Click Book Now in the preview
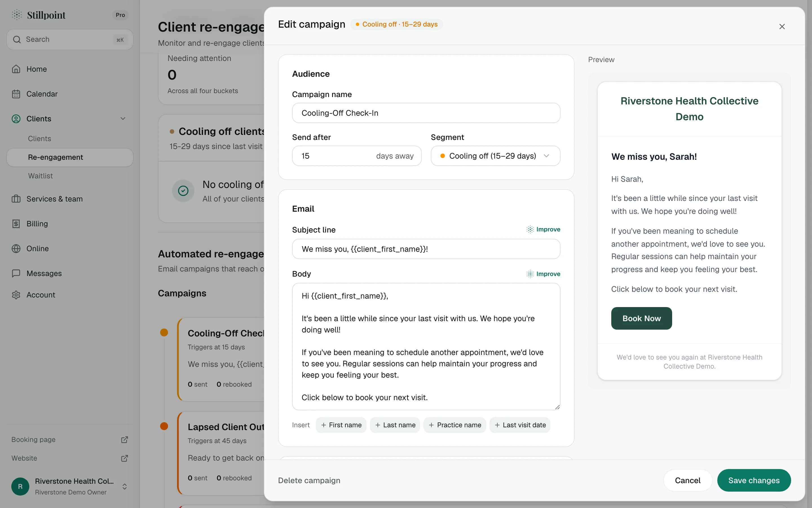Image resolution: width=812 pixels, height=508 pixels. click(x=641, y=318)
